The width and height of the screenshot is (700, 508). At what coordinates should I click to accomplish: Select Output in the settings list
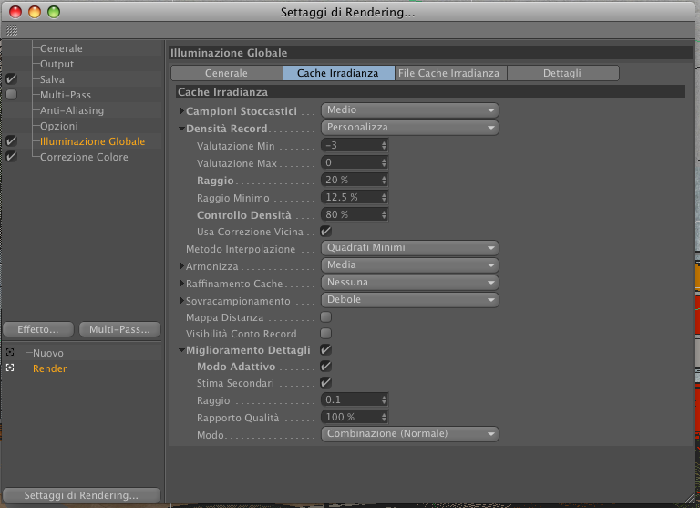pyautogui.click(x=57, y=64)
